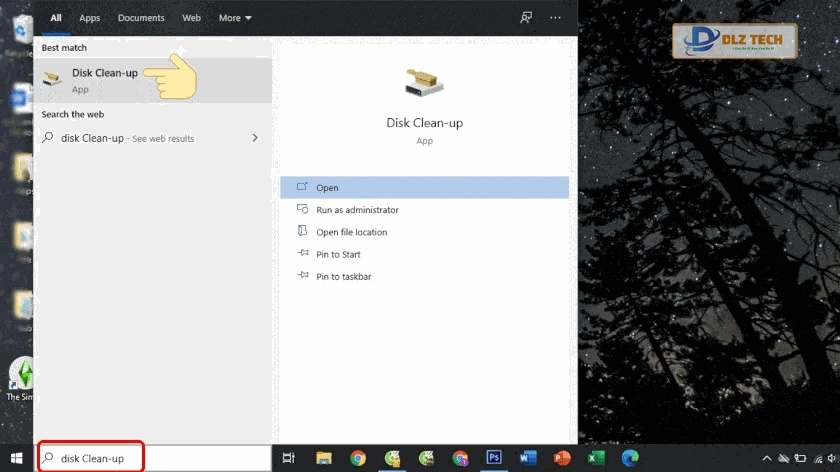Choose the Web search tab

(x=191, y=18)
